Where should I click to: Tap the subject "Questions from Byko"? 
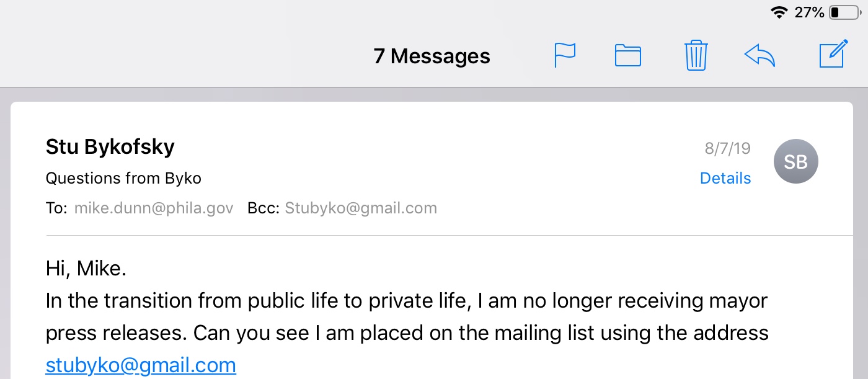click(123, 179)
